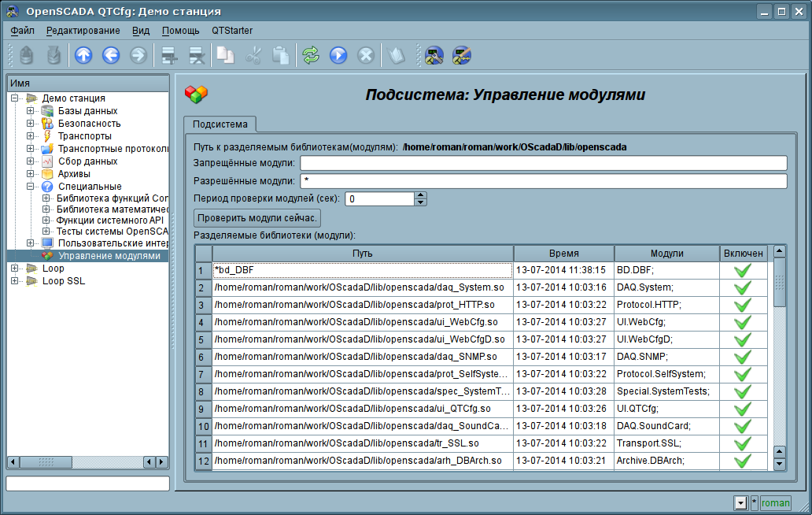The height and width of the screenshot is (515, 812).
Task: Collapse the Специальные node
Action: click(30, 186)
